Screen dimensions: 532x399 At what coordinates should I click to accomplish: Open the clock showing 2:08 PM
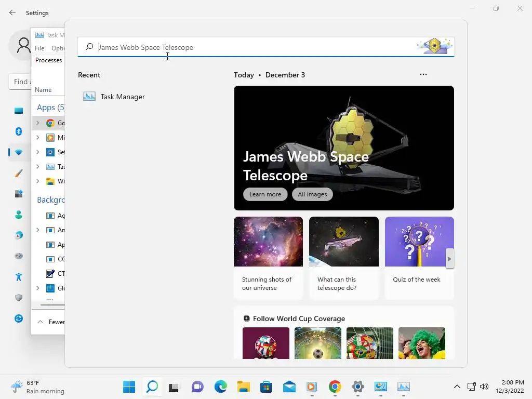510,387
